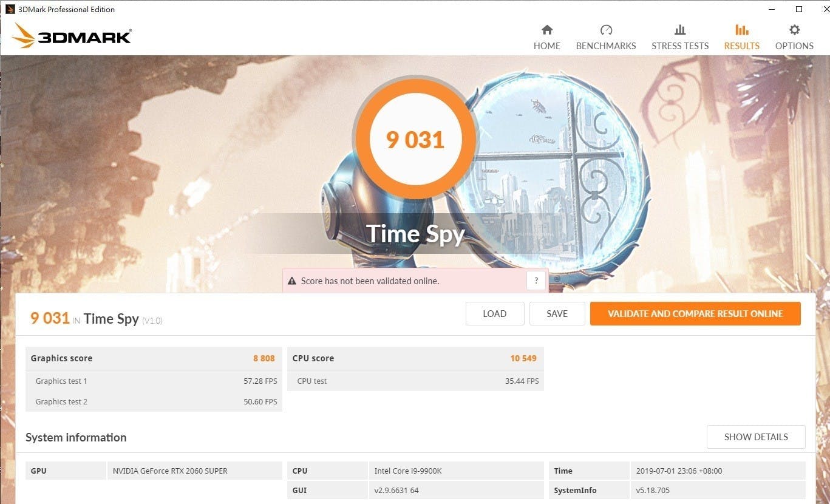The width and height of the screenshot is (830, 504).
Task: Click Validate and Compare Result Online
Action: click(x=695, y=314)
